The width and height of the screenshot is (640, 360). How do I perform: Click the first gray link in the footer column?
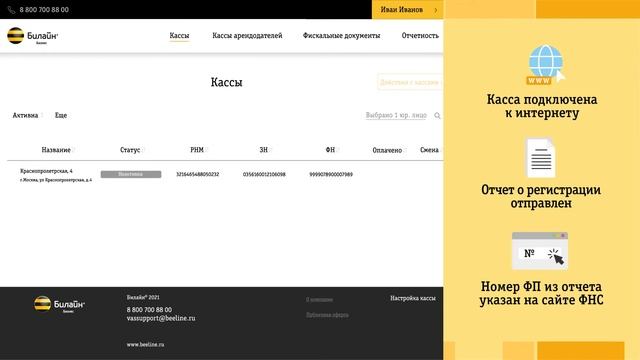(319, 300)
